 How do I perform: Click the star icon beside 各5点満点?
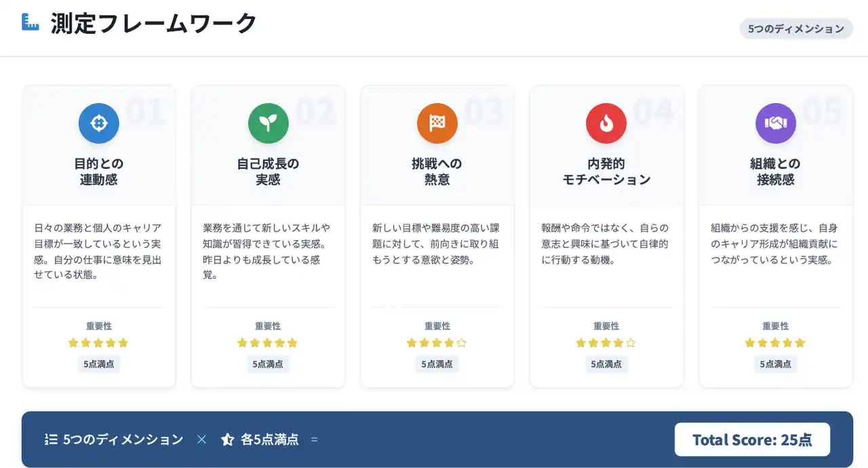pos(228,440)
